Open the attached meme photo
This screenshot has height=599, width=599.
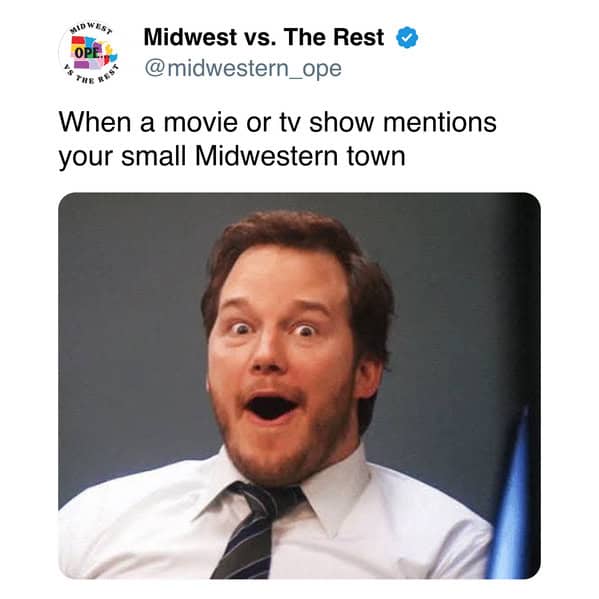tap(299, 385)
